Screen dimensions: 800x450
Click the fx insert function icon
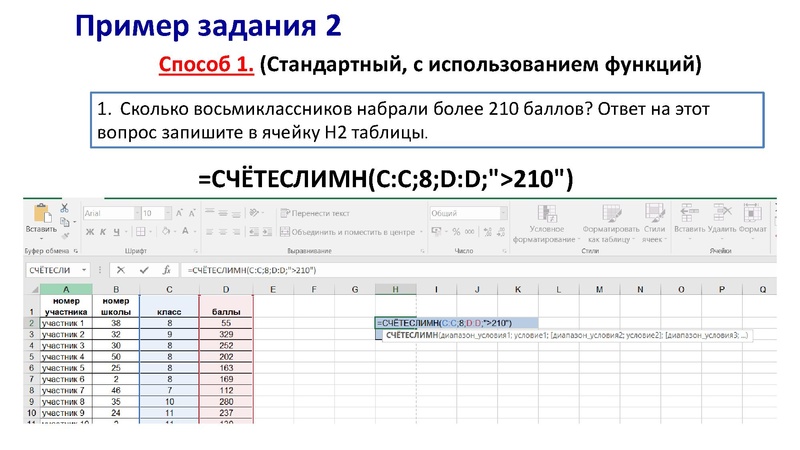166,270
